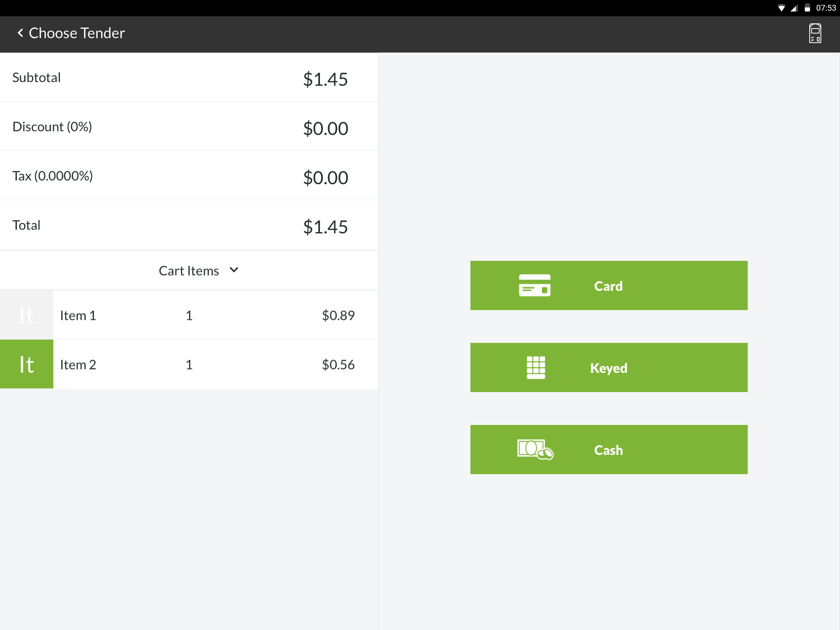Click the Cart Items header label
The height and width of the screenshot is (630, 840).
tap(189, 270)
